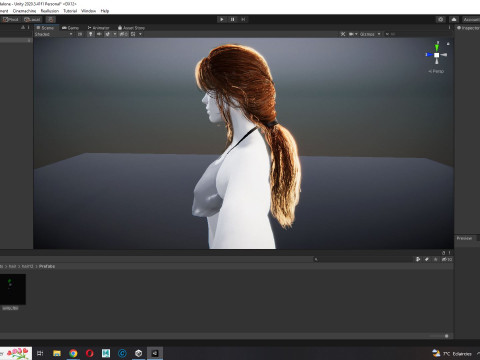
Task: Toggle scene visibility hidden-objects icon
Action: click(x=123, y=34)
